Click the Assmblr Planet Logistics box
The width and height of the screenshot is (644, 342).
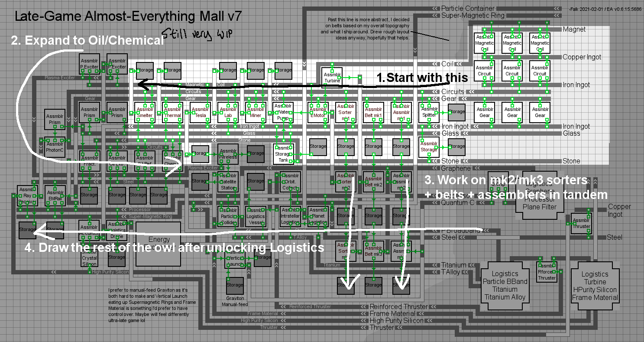pos(318,216)
